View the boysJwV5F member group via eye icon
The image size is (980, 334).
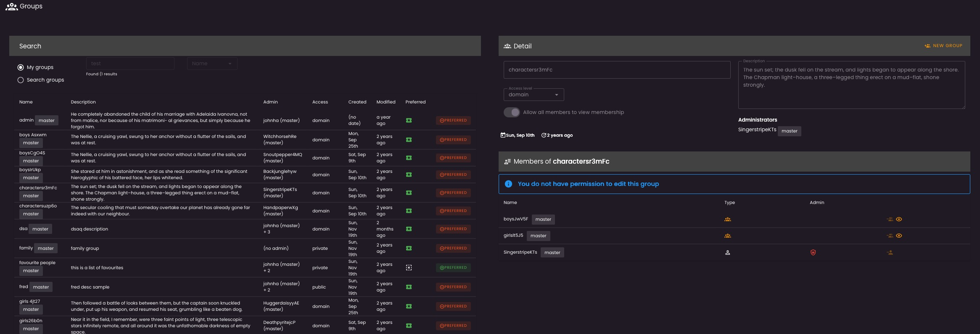[x=899, y=219]
